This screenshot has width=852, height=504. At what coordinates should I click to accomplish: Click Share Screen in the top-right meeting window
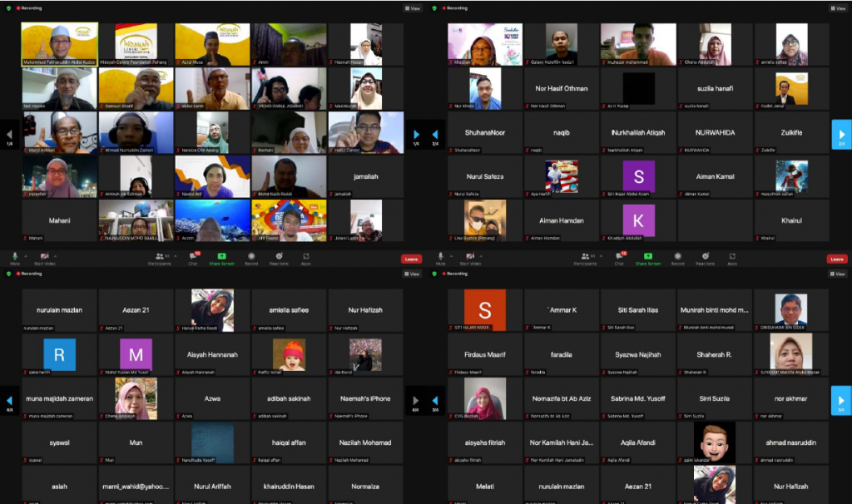(x=648, y=257)
